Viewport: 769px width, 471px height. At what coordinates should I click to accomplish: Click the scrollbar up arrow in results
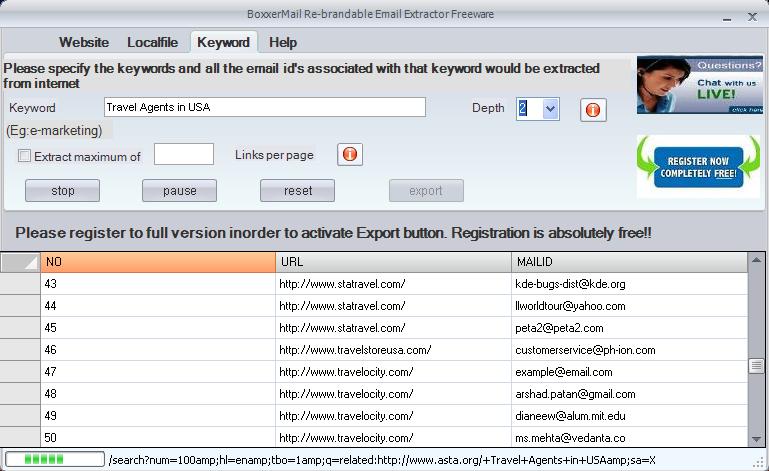756,260
